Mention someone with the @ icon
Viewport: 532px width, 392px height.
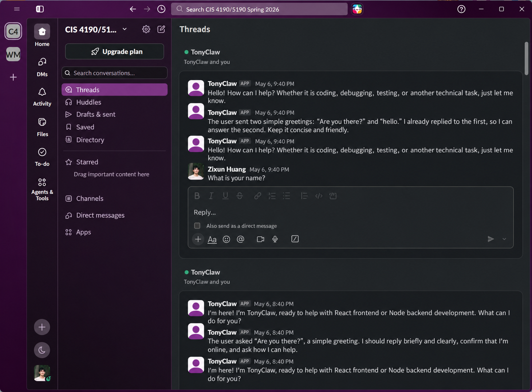pos(241,239)
